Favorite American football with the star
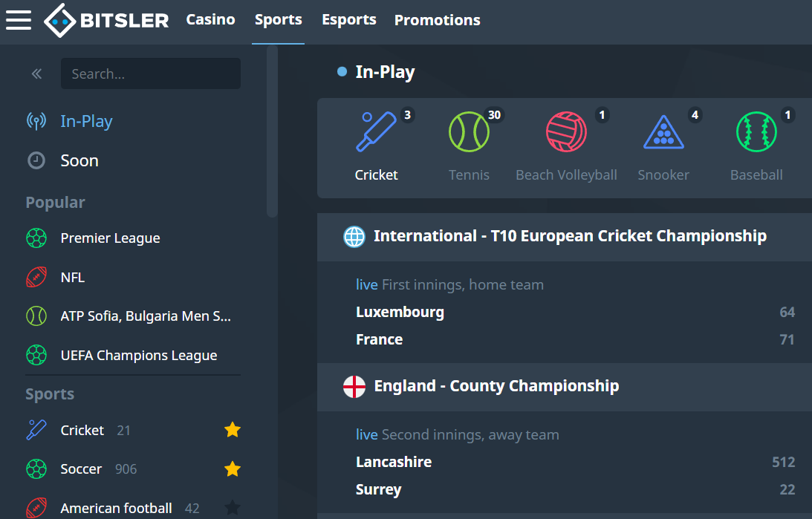Viewport: 812px width, 519px height. coord(233,508)
